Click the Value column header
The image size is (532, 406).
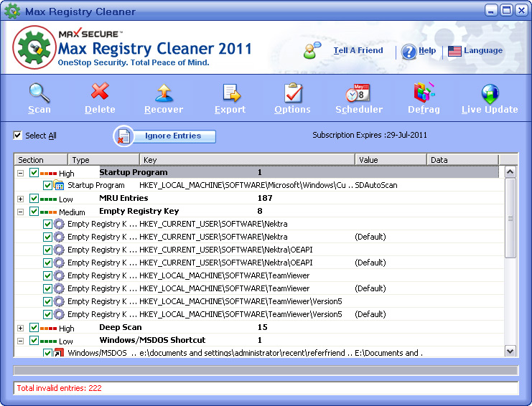coord(391,160)
